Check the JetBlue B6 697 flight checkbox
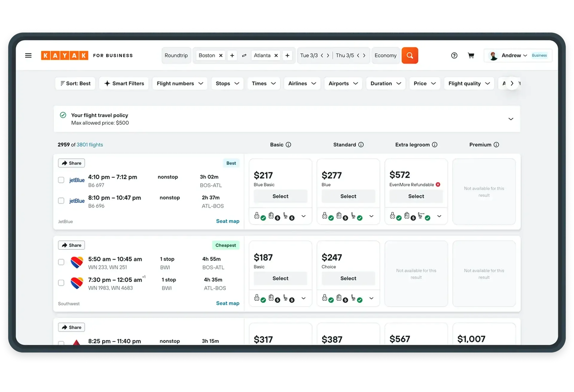 point(61,180)
